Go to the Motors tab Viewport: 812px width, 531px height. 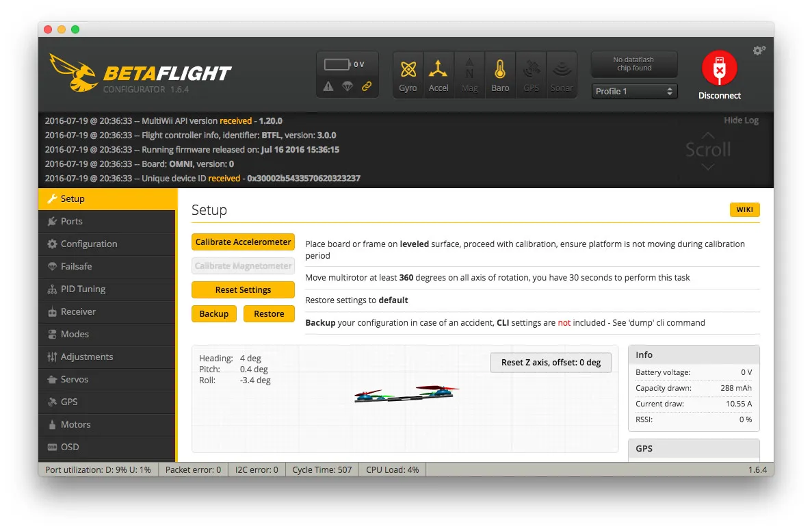tap(75, 424)
